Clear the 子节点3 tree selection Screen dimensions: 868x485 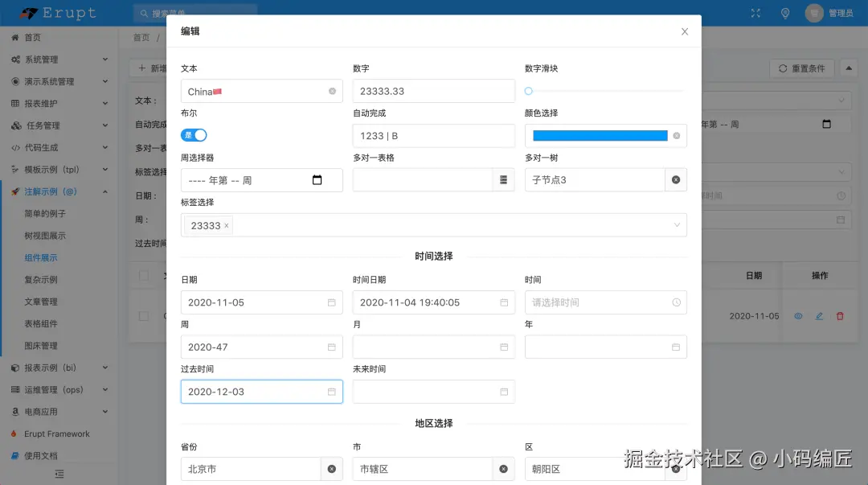pos(676,180)
